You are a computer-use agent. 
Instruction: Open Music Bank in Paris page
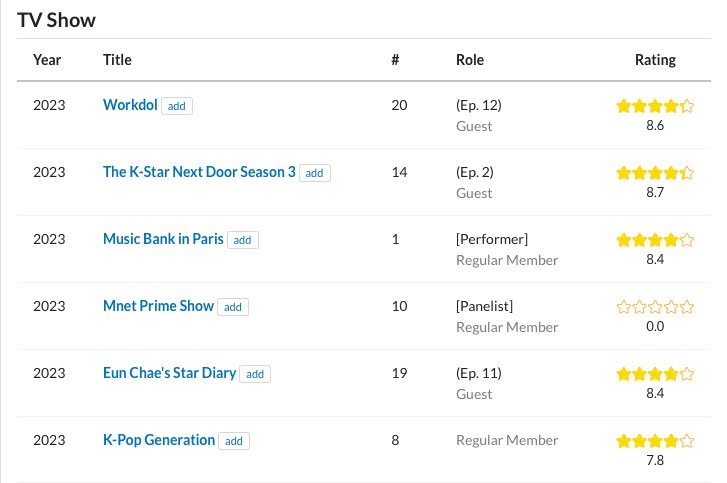click(163, 239)
